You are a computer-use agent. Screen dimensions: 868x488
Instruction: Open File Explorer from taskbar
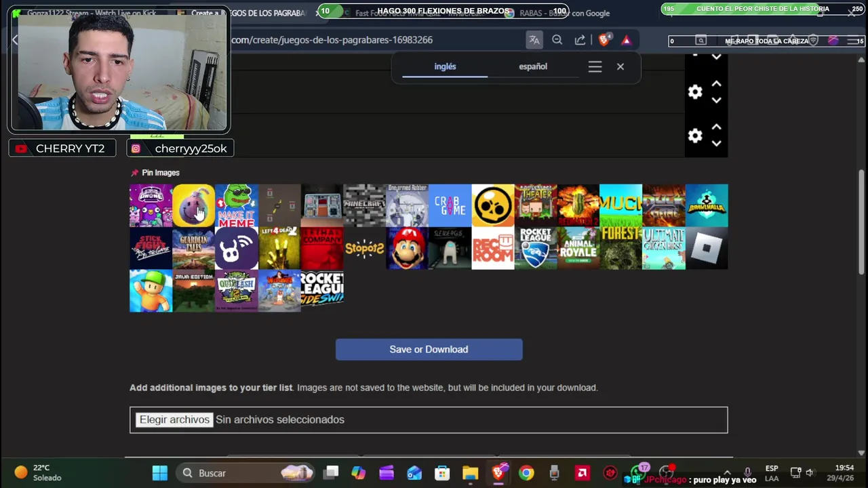pos(470,473)
